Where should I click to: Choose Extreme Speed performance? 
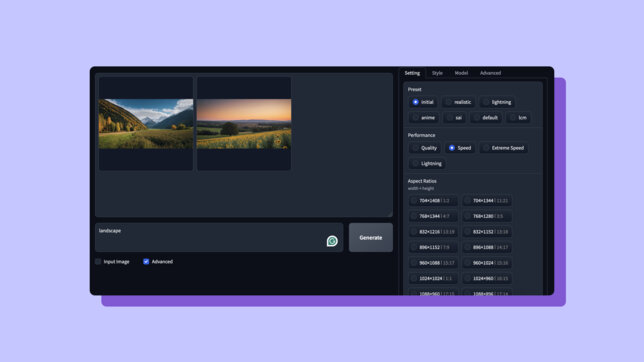coord(503,148)
